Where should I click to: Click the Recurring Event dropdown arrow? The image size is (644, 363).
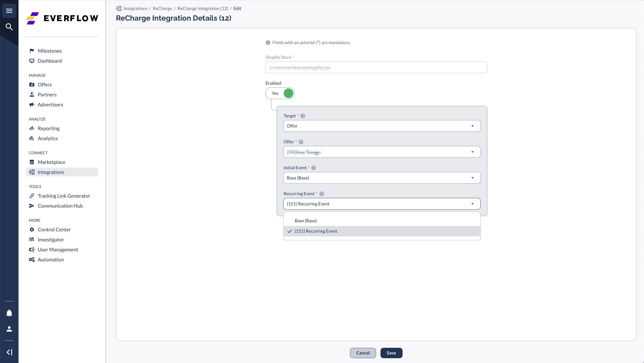point(473,204)
